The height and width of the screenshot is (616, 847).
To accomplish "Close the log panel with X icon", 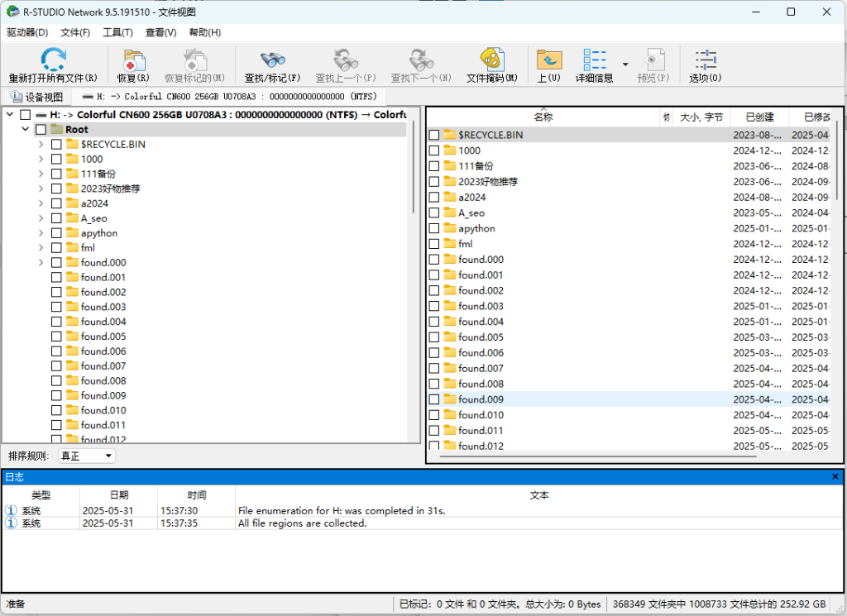I will point(835,477).
